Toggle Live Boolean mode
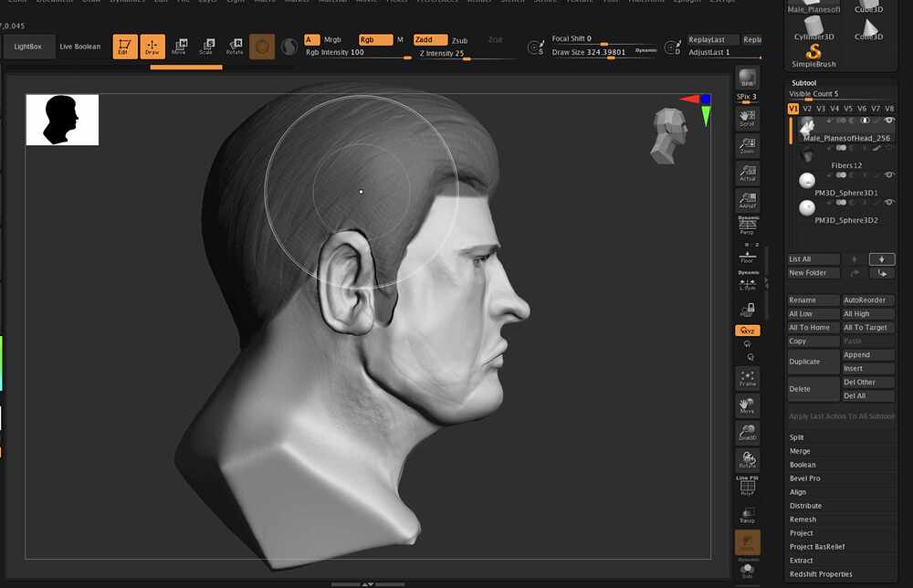Viewport: 913px width, 588px height. tap(80, 47)
